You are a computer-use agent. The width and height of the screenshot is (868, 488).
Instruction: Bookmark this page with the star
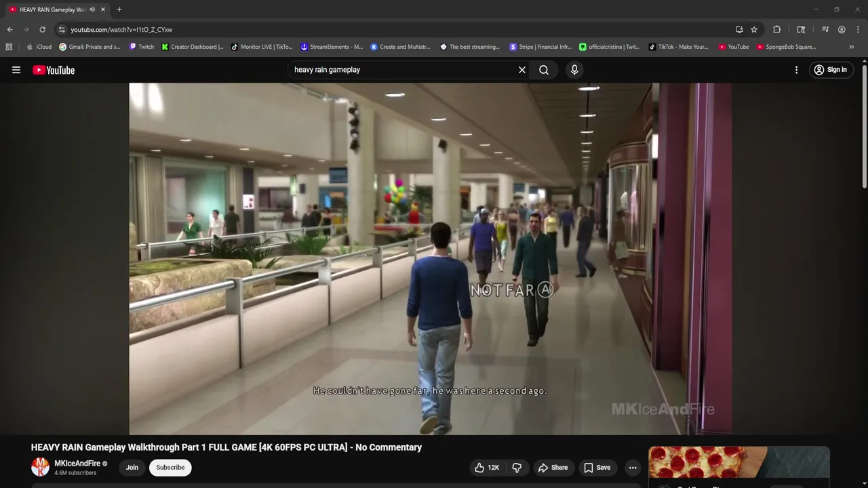[x=754, y=30]
